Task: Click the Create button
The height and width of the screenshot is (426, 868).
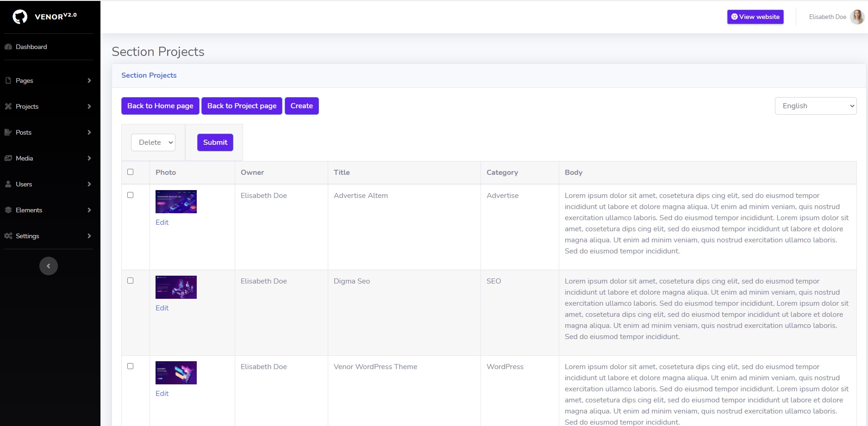Action: [x=301, y=106]
